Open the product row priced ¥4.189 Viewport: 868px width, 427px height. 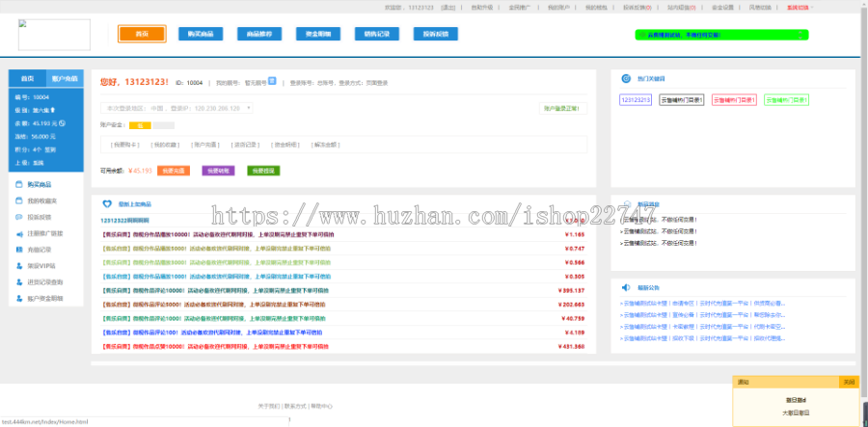(343, 333)
